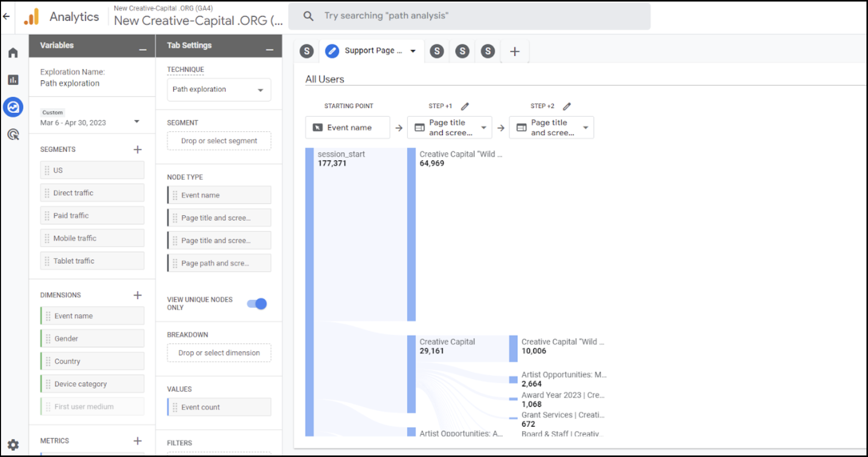Click the Creative Capital Wild 64,969 node
Viewport: 868px width, 457px height.
point(411,235)
